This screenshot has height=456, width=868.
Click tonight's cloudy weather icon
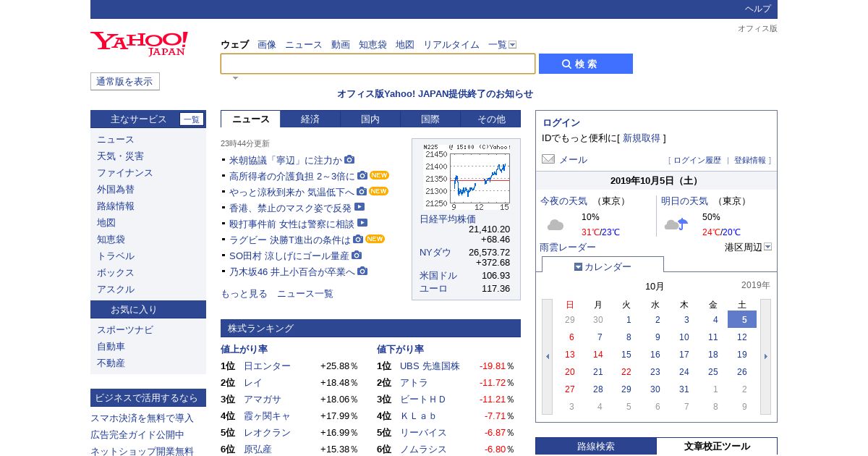556,224
